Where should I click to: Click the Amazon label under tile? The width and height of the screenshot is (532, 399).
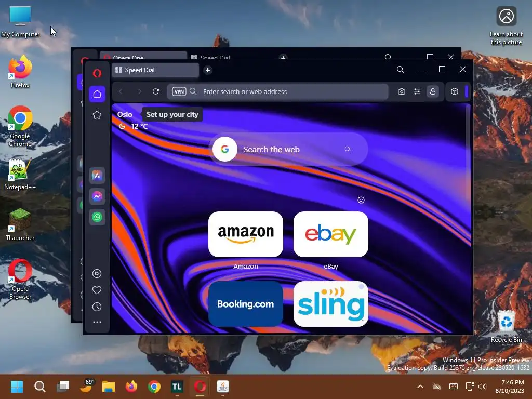(x=246, y=267)
